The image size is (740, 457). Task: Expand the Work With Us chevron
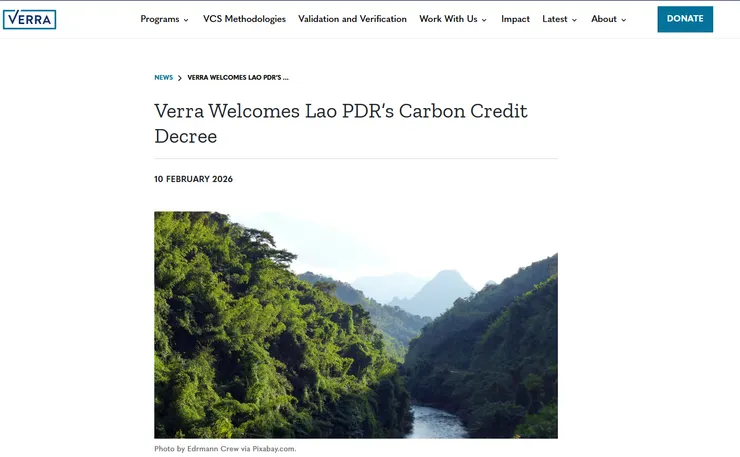[484, 20]
